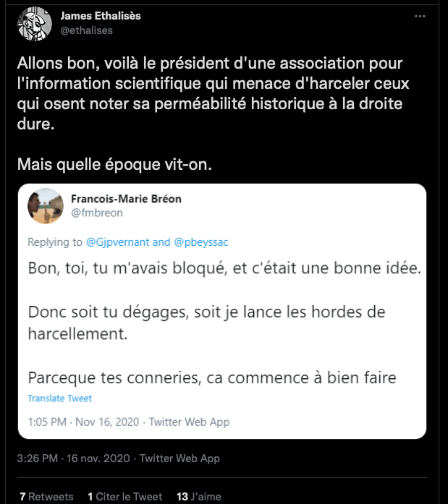View the 7 Retweets list
Image resolution: width=448 pixels, height=504 pixels.
(x=46, y=497)
